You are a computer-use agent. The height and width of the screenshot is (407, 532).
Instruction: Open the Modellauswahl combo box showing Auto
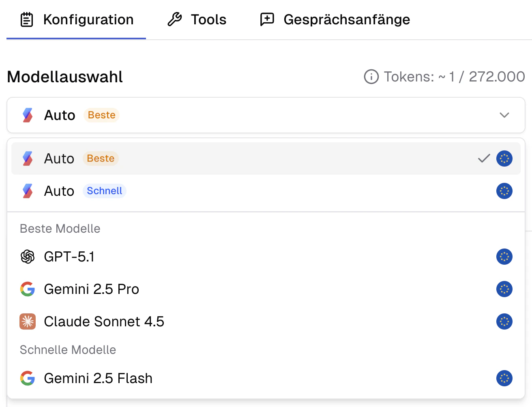[x=266, y=115]
